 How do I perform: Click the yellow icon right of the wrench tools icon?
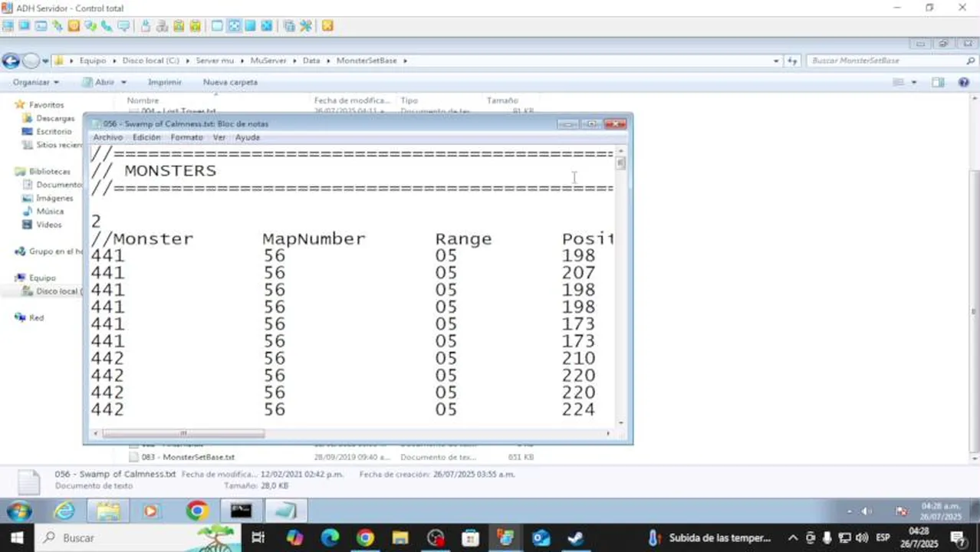pyautogui.click(x=327, y=26)
